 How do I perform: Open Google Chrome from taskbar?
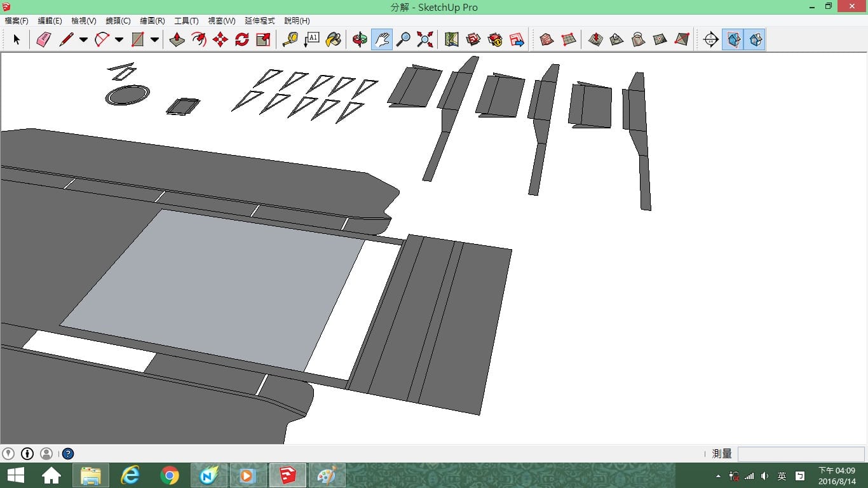tap(170, 475)
